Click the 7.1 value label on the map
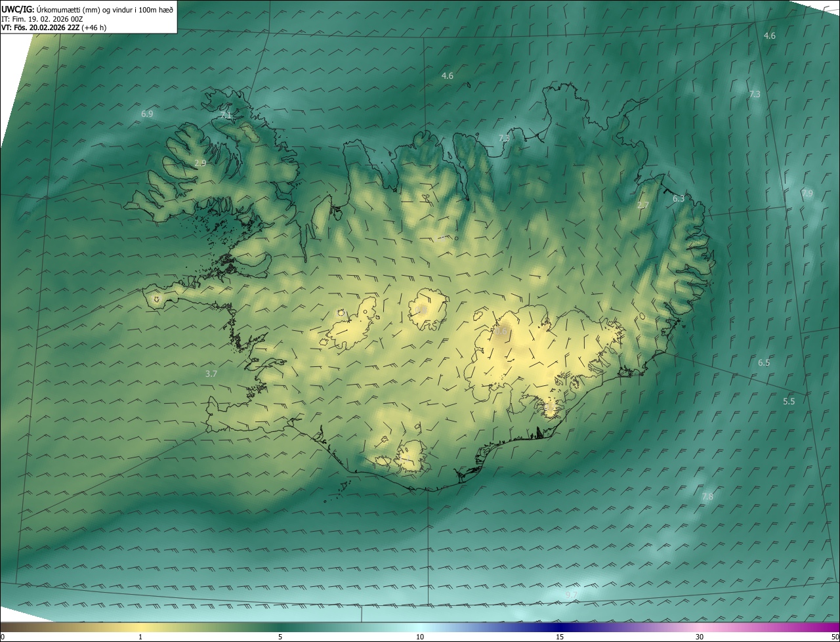Image resolution: width=840 pixels, height=642 pixels. (226, 115)
